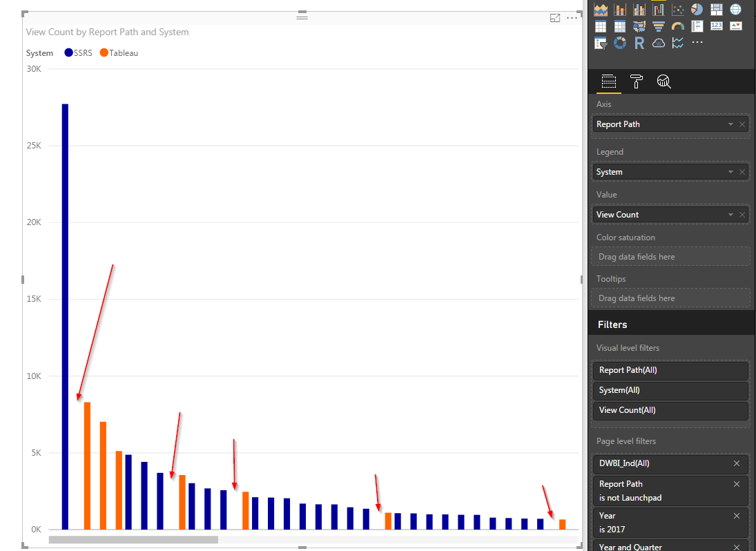Choose the R script visual

click(x=639, y=43)
